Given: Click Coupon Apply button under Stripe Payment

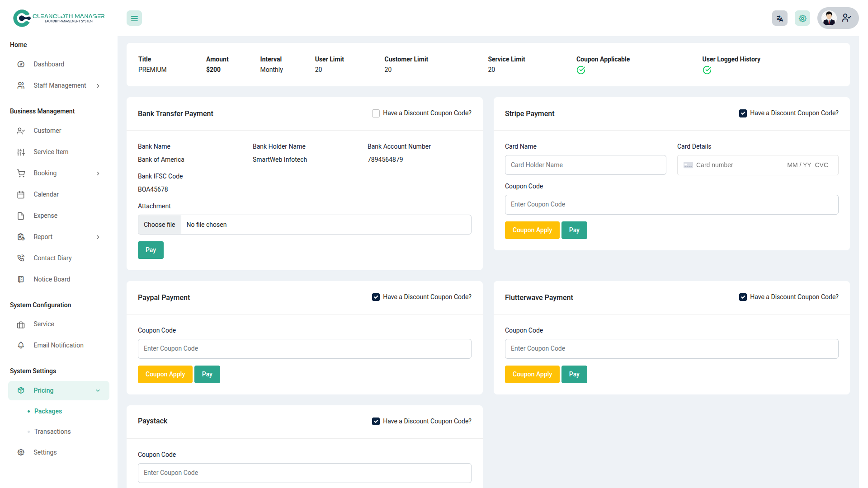Looking at the screenshot, I should click(x=532, y=230).
